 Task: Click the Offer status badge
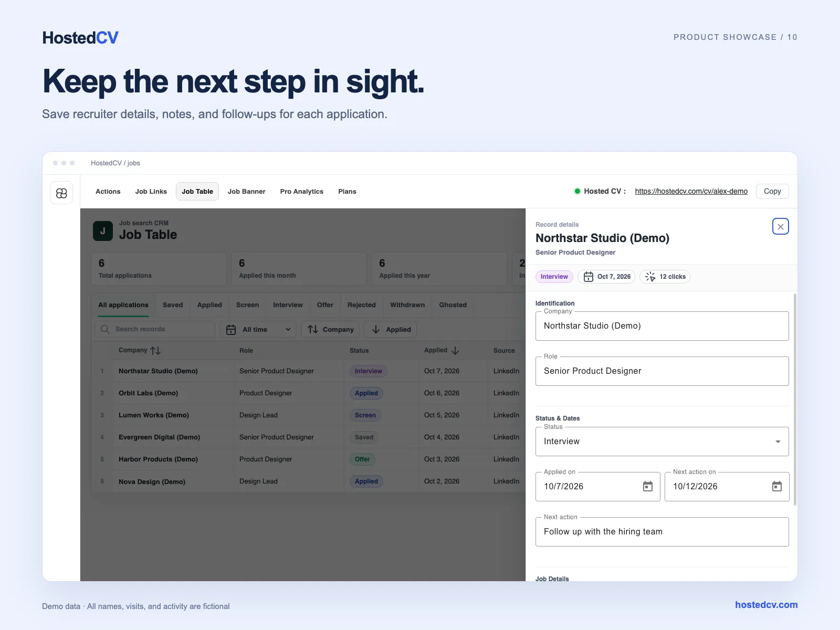(362, 459)
